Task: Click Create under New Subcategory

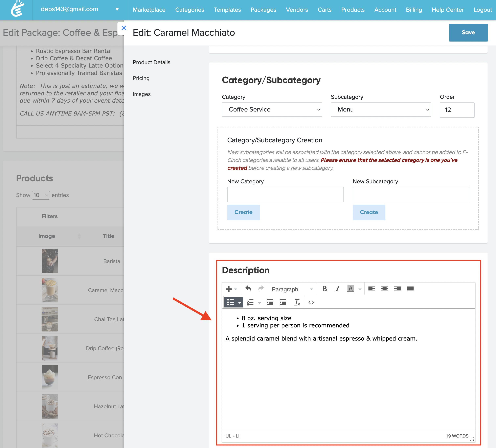Action: [x=368, y=212]
